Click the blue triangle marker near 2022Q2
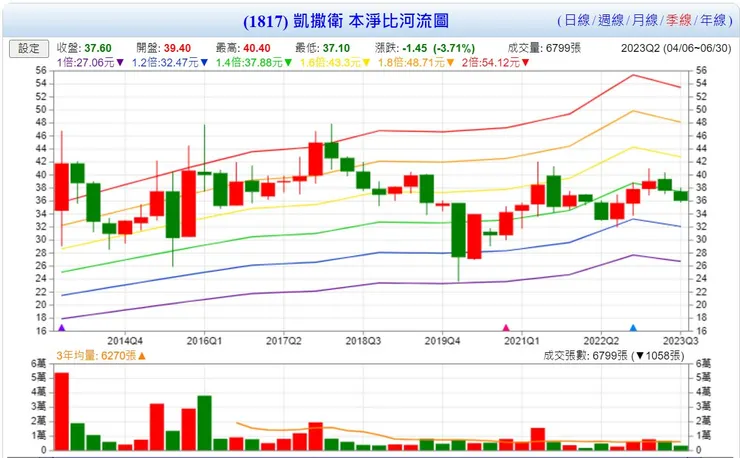Image resolution: width=740 pixels, height=458 pixels. (633, 327)
